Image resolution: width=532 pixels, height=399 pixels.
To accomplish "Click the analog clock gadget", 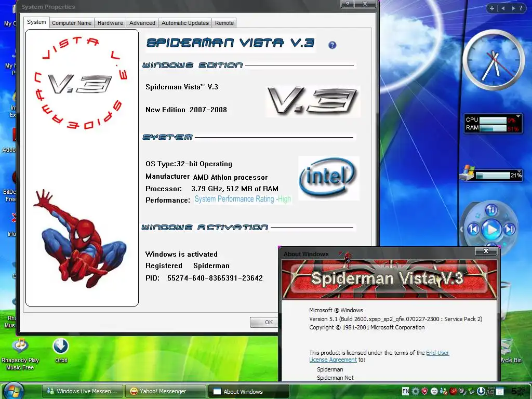I will click(x=494, y=60).
